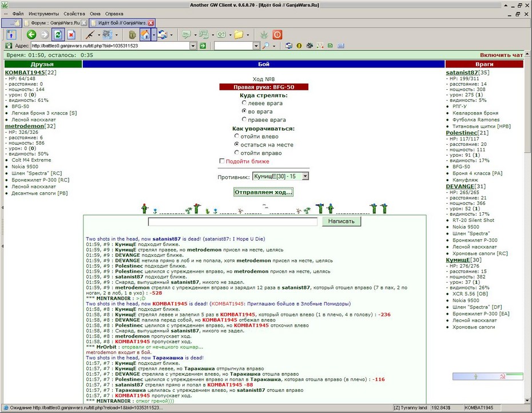Click the house home icon
The height and width of the screenshot is (413, 532).
click(145, 35)
